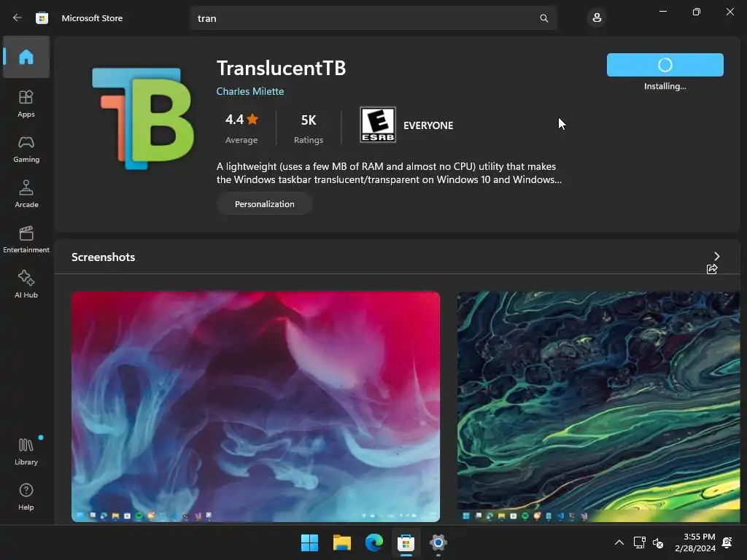This screenshot has width=747, height=560.
Task: Open the clock showing 3:55 PM
Action: click(x=695, y=542)
